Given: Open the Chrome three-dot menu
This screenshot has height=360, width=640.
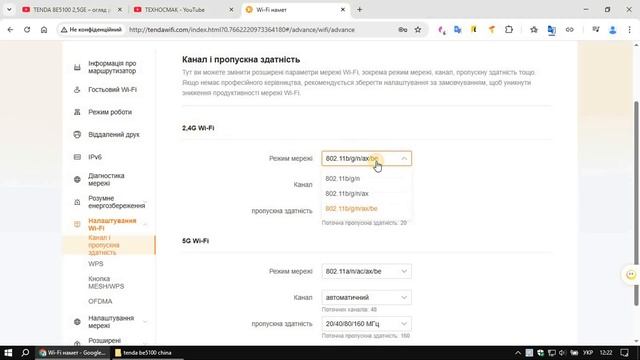Looking at the screenshot, I should click(x=629, y=29).
